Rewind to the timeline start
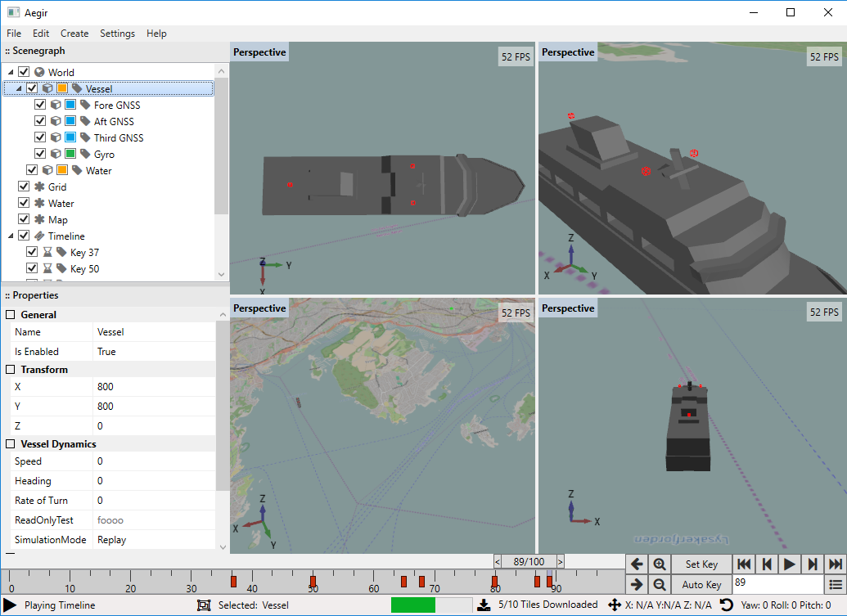Screen dimensions: 847x616 [743, 564]
